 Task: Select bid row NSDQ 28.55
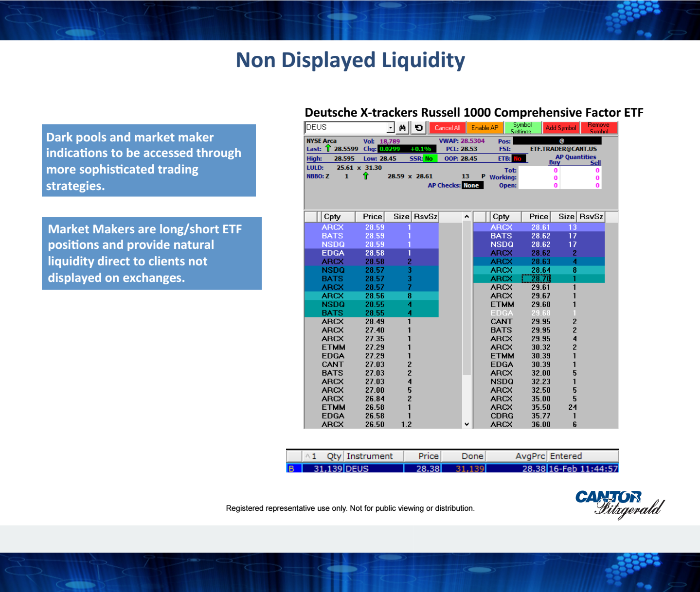tap(371, 304)
